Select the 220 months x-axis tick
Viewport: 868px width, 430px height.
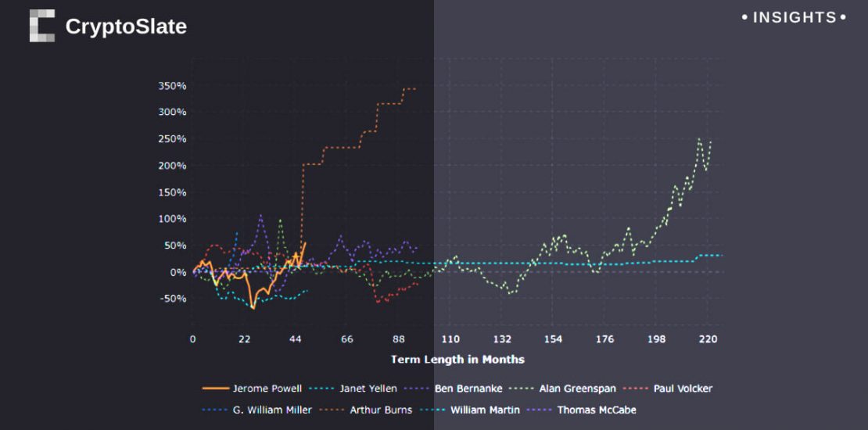tap(708, 339)
